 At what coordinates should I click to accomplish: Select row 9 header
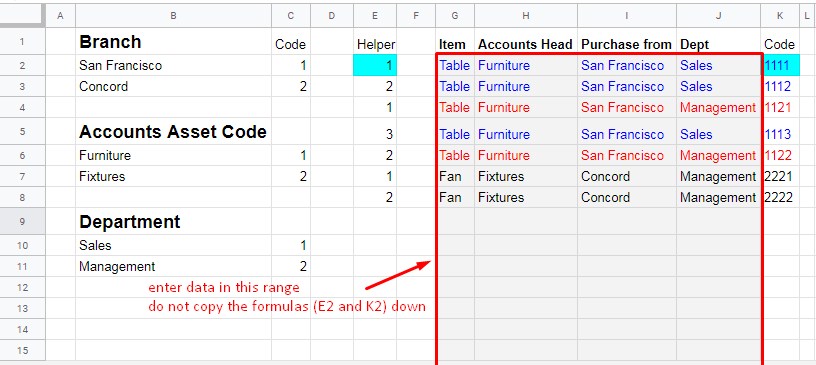pos(22,221)
